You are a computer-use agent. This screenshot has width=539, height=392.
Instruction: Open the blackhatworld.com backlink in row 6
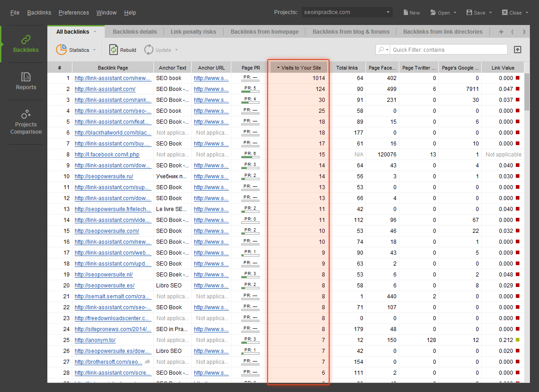tap(113, 132)
